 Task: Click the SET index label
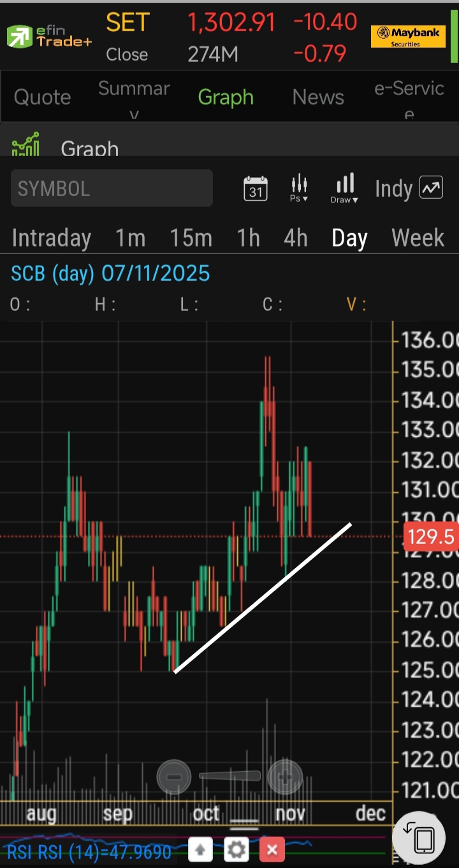[x=127, y=22]
